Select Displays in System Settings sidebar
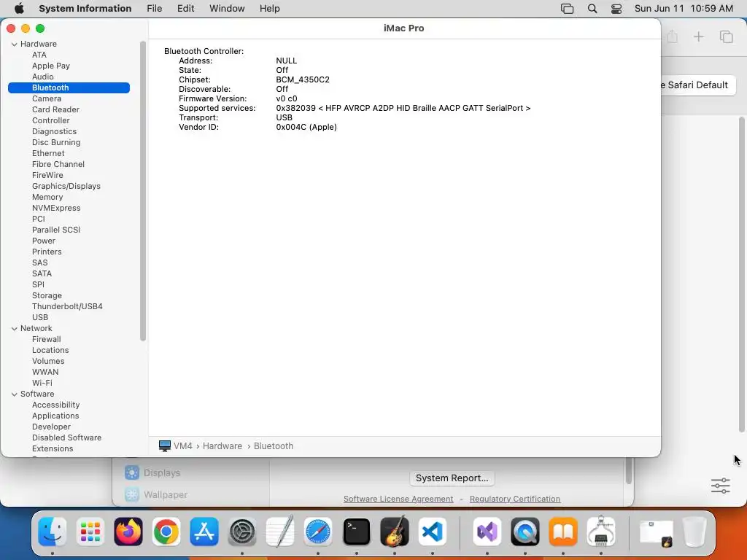Image resolution: width=747 pixels, height=560 pixels. click(162, 472)
